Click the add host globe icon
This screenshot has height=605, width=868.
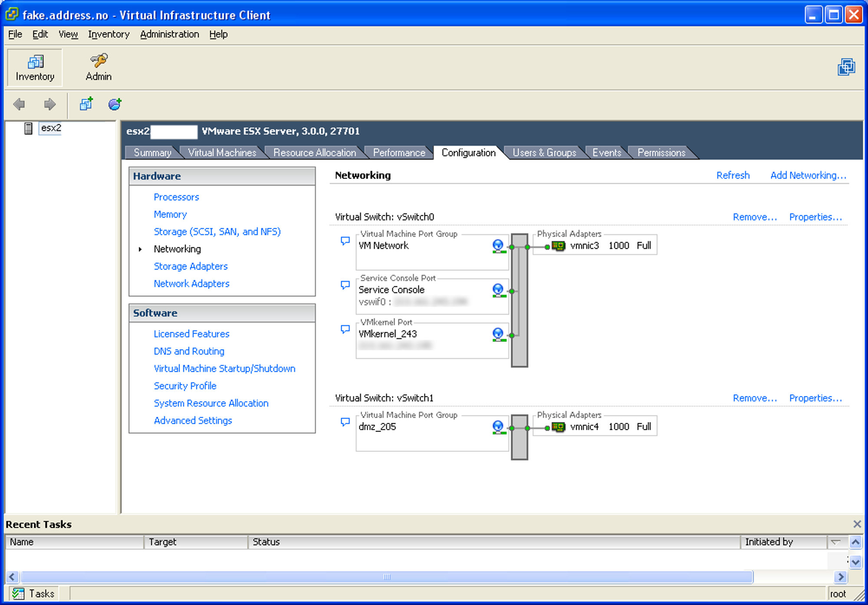click(x=115, y=104)
